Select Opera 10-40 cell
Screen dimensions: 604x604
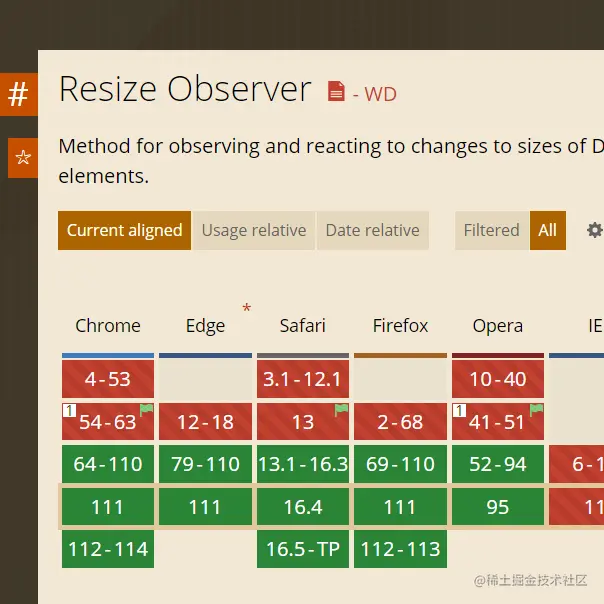tap(498, 379)
